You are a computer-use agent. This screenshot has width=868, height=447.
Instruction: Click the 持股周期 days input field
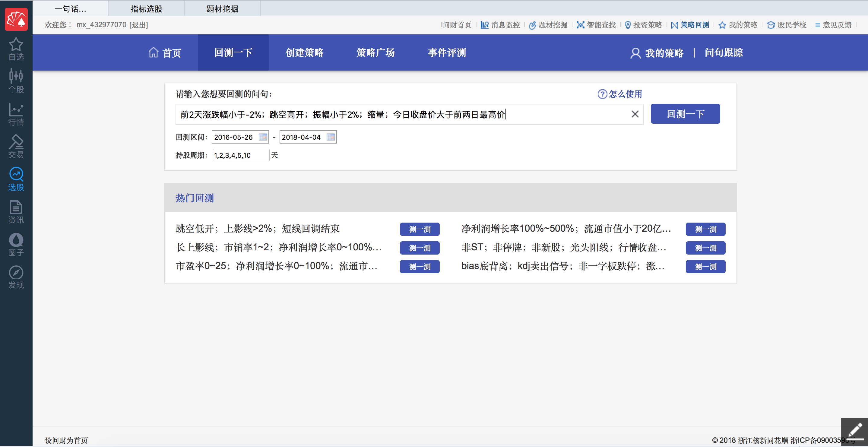[x=241, y=155]
